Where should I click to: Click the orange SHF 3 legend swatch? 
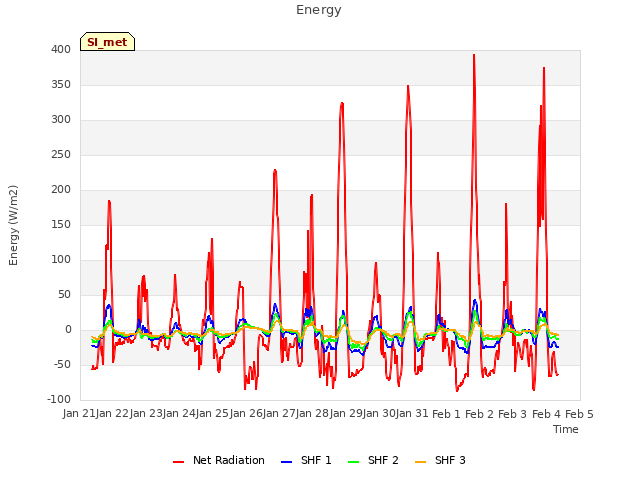point(420,462)
